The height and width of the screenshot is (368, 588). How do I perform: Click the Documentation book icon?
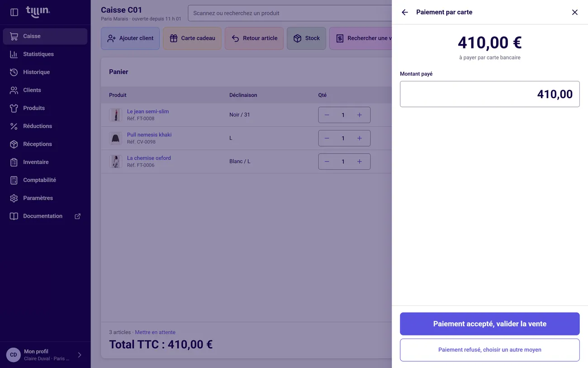tap(14, 216)
